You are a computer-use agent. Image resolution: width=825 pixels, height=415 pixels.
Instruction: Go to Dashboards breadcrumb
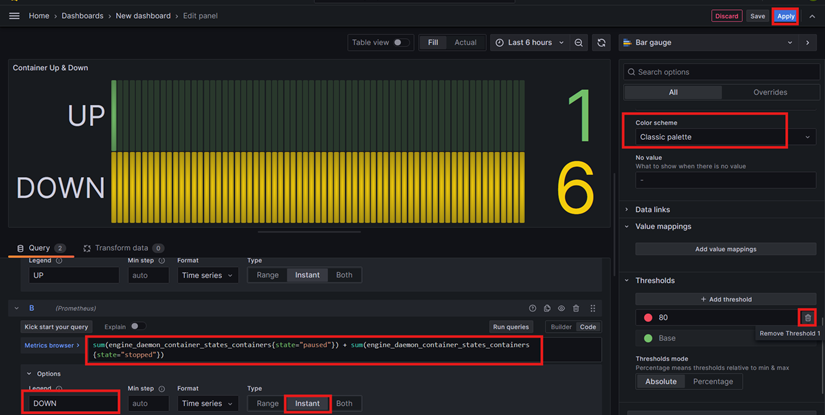coord(82,16)
